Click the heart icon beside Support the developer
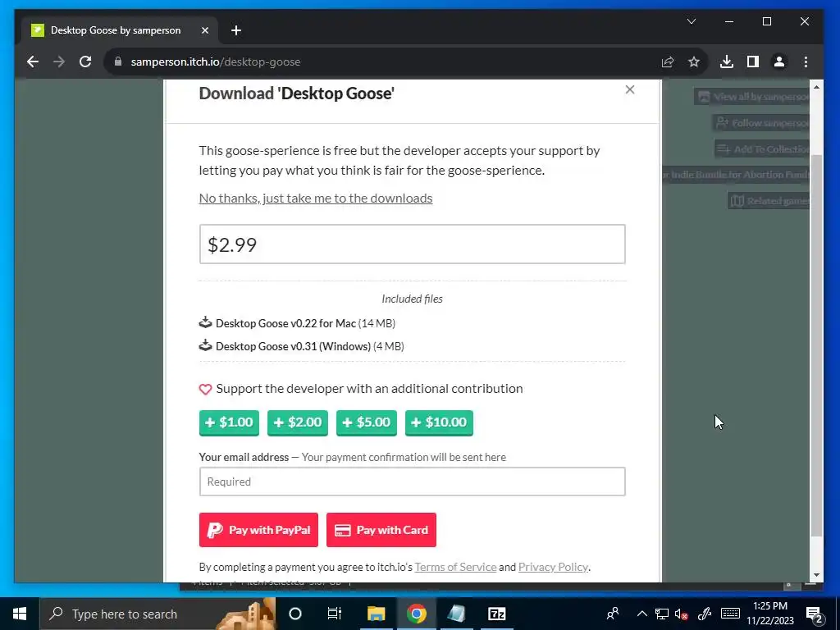 coord(205,389)
